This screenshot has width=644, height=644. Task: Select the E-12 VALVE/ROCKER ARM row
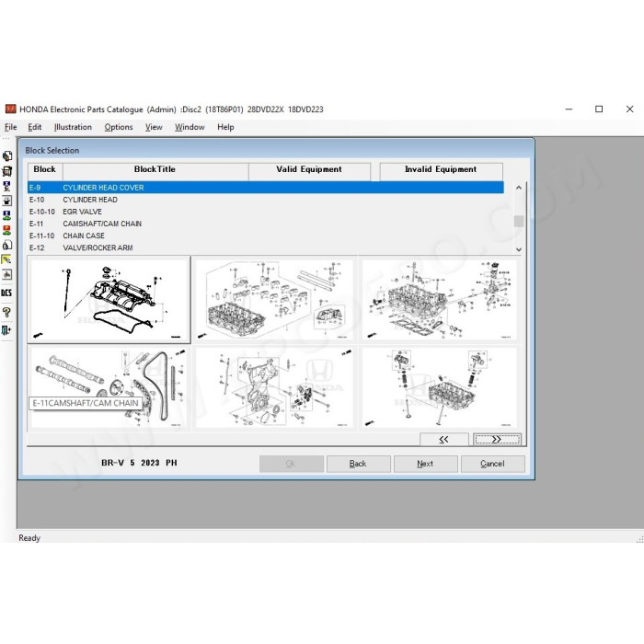(265, 247)
